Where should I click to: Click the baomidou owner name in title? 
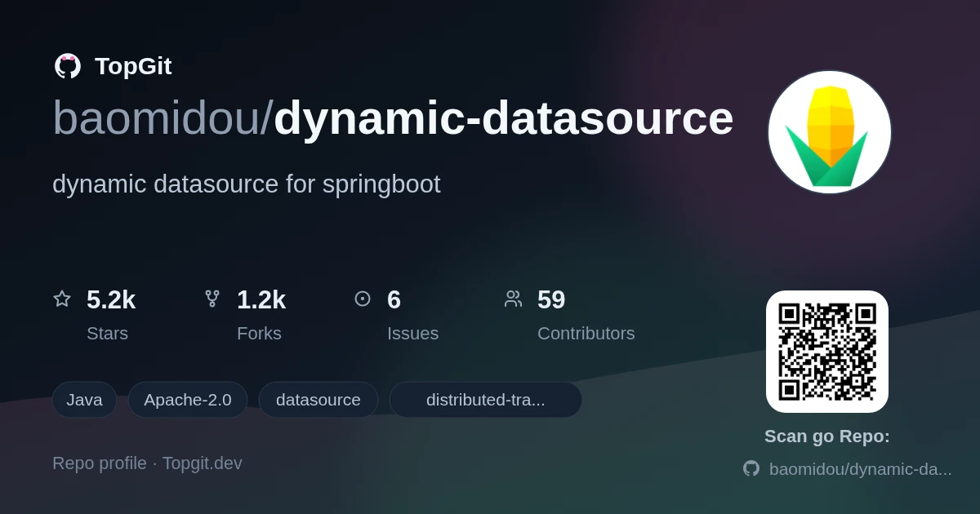[x=156, y=117]
